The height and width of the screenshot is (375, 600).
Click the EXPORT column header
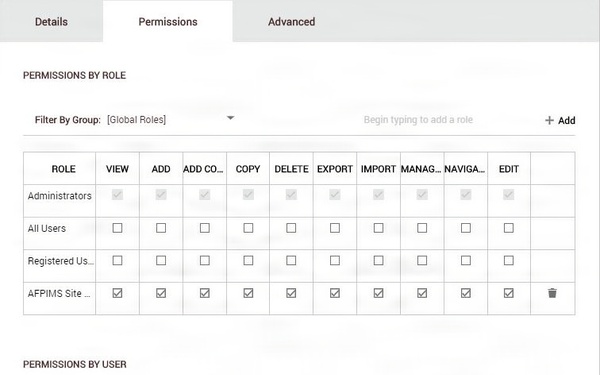point(335,169)
